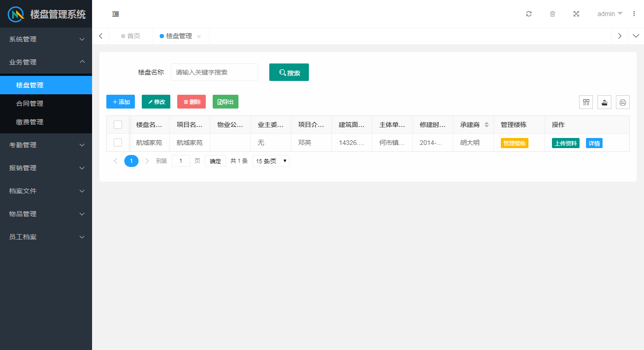Click the refresh icon in top bar
The image size is (644, 350).
click(x=529, y=14)
